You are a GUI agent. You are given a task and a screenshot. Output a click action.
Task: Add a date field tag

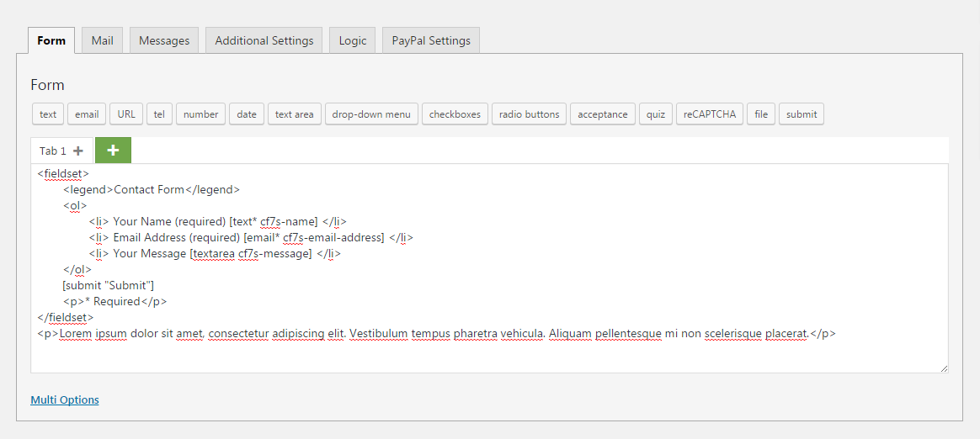point(247,114)
